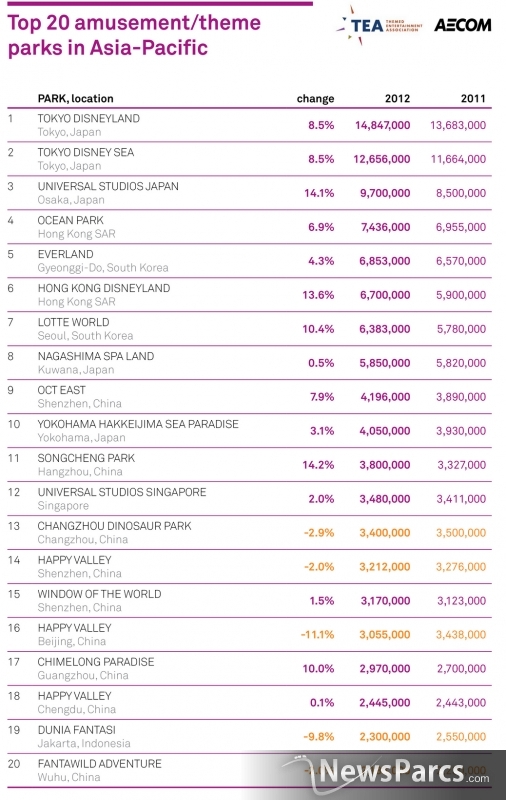Click the AECOM logo
This screenshot has width=506, height=800.
(x=463, y=25)
